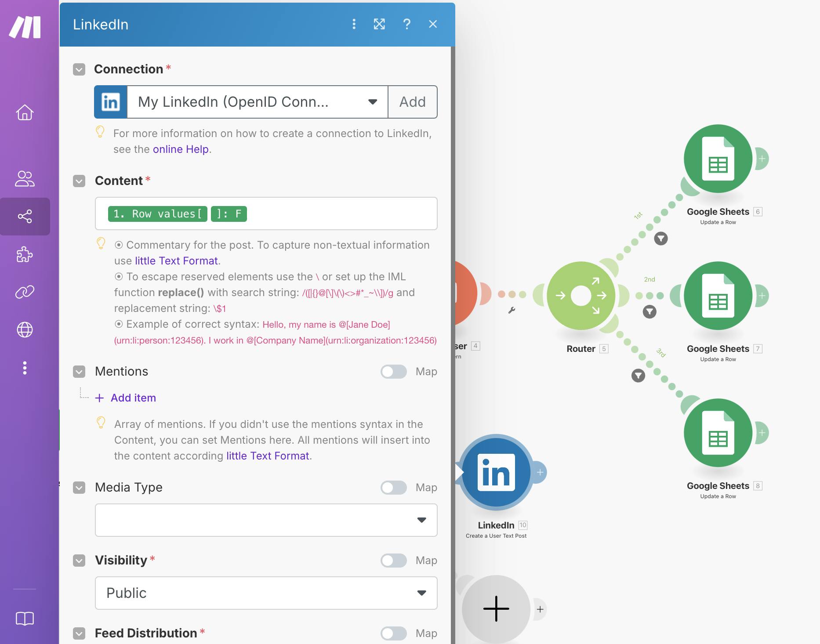Collapse the Media Type section
The width and height of the screenshot is (820, 644).
(79, 488)
